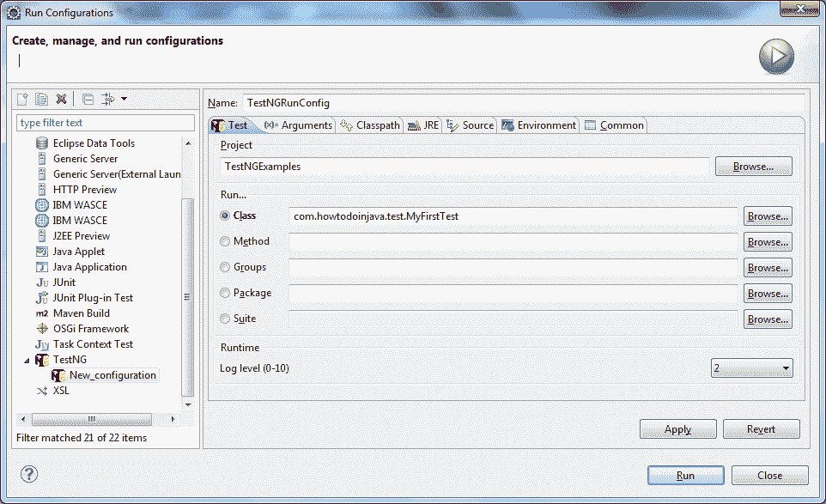Select the Groups radio button
The image size is (826, 504).
(x=225, y=267)
